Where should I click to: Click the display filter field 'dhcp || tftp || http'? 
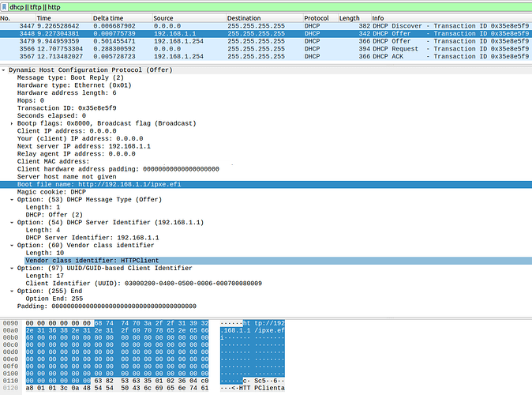point(270,7)
